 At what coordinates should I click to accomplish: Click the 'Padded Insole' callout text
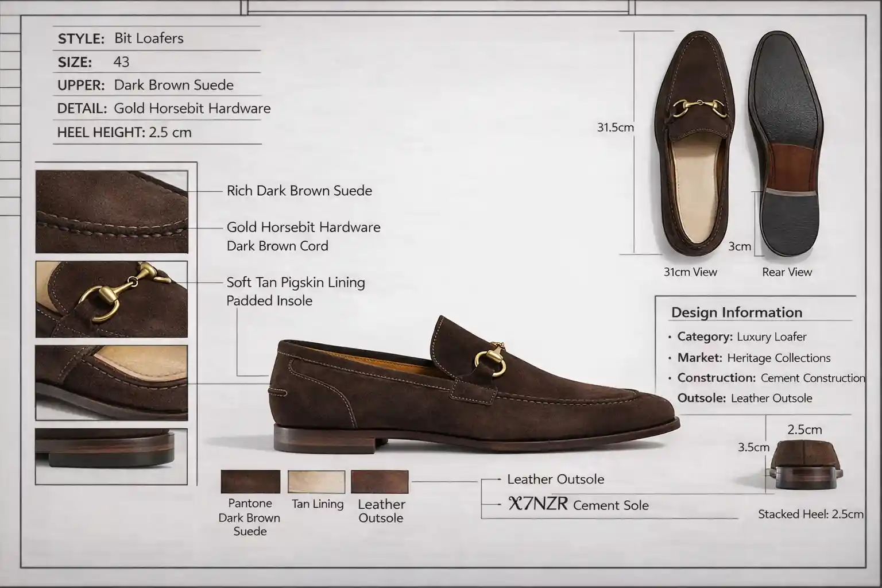[x=269, y=301]
